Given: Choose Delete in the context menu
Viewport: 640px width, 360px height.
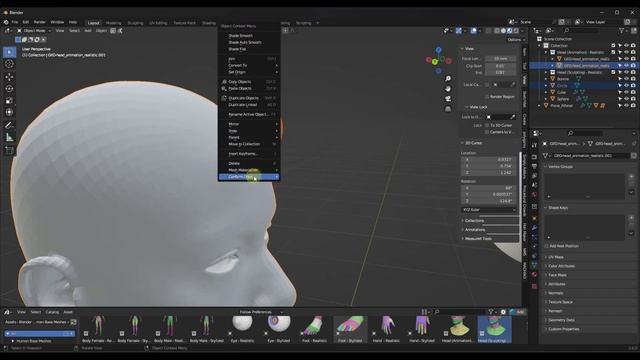Looking at the screenshot, I should point(249,163).
